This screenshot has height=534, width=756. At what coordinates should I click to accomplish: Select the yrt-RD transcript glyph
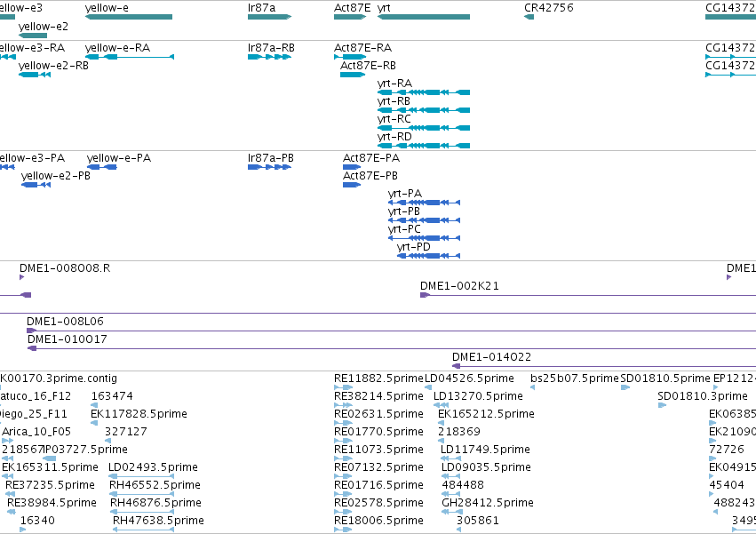pos(424,146)
